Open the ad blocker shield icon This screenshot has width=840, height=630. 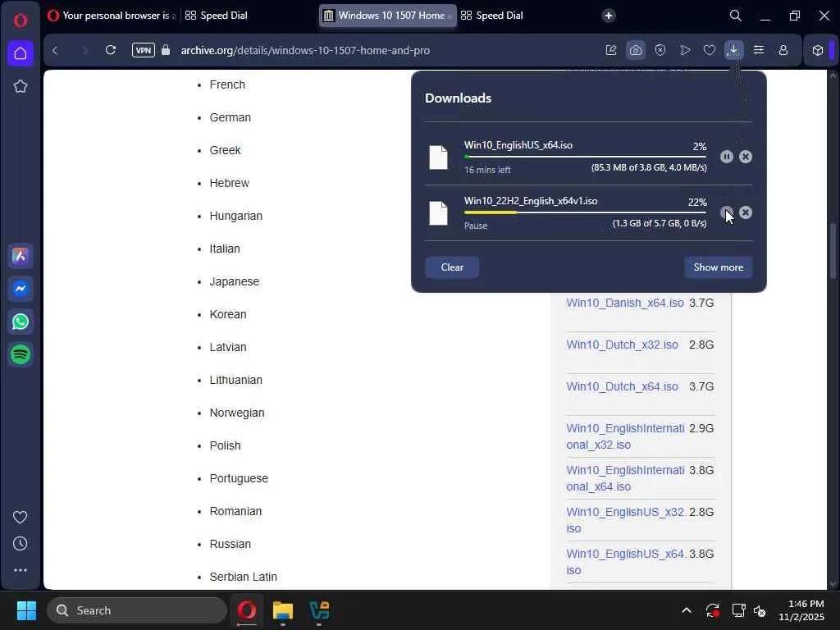[x=660, y=50]
